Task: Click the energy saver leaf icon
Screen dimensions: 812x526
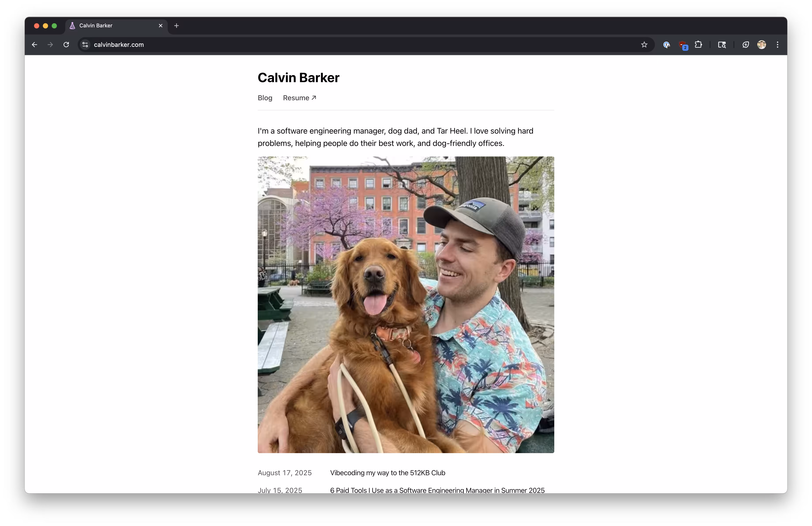Action: [745, 44]
